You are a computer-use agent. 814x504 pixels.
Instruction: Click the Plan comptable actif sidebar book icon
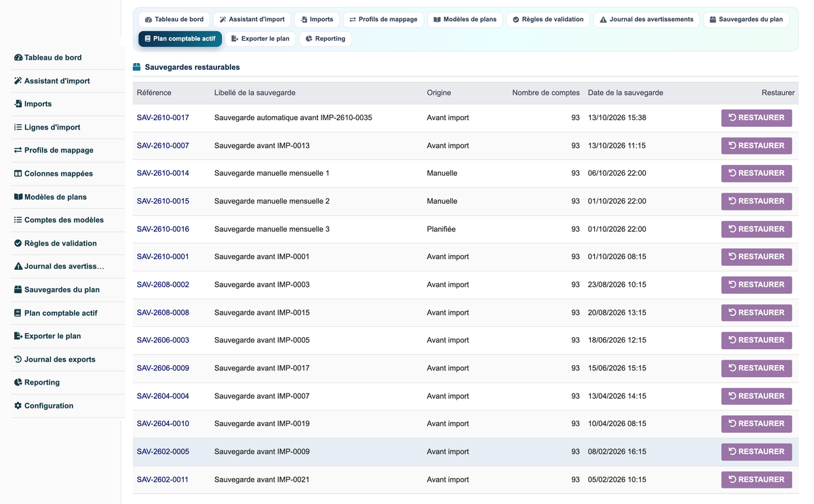(x=18, y=313)
